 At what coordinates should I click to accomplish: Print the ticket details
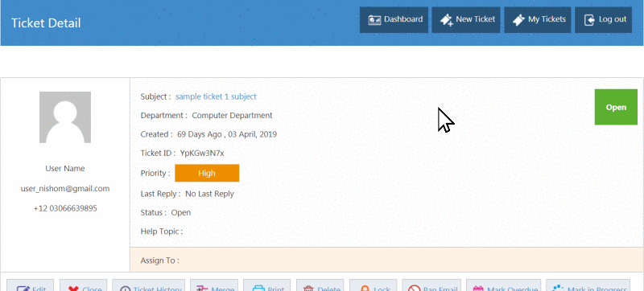pyautogui.click(x=267, y=285)
